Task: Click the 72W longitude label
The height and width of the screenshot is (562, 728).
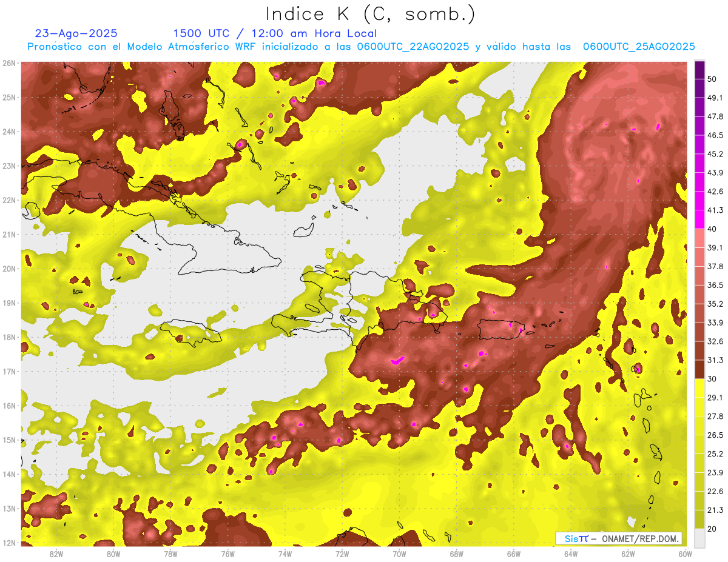Action: [342, 554]
